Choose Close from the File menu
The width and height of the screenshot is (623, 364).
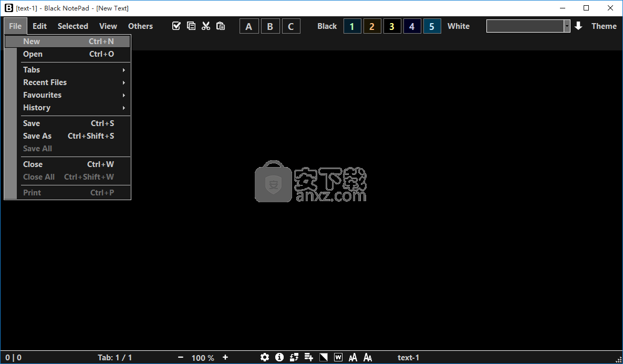(x=68, y=164)
